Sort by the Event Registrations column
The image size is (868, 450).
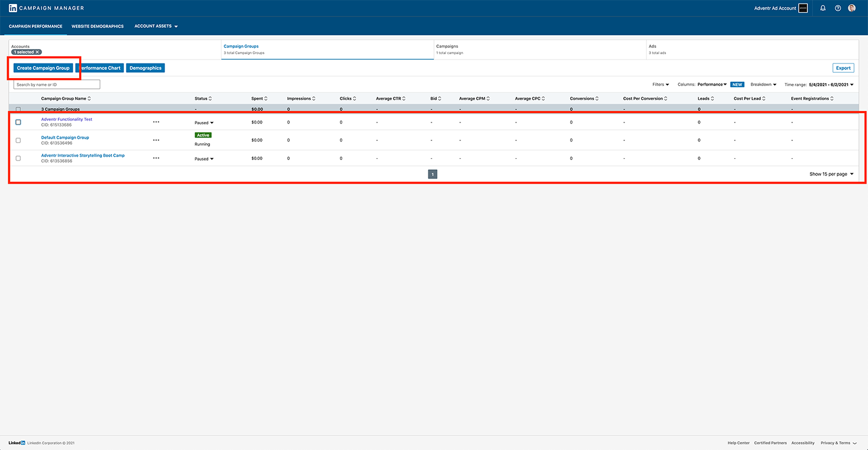pos(812,99)
